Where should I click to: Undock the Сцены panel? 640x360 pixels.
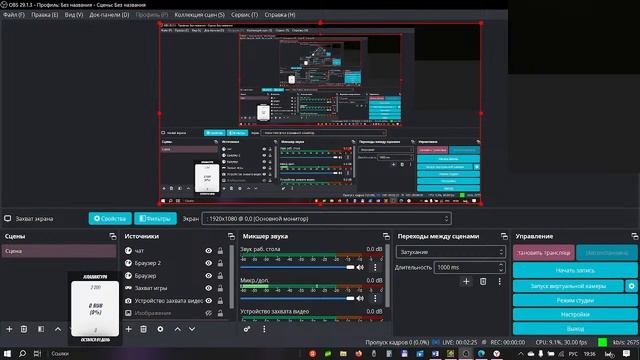click(113, 236)
